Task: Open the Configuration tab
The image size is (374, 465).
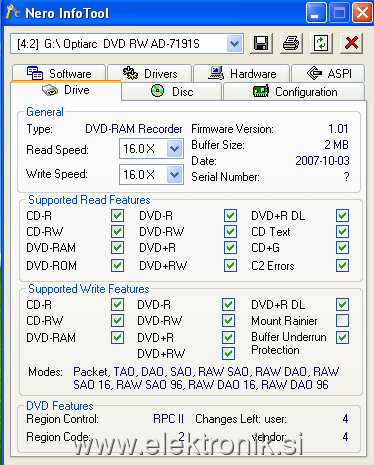Action: tap(294, 91)
